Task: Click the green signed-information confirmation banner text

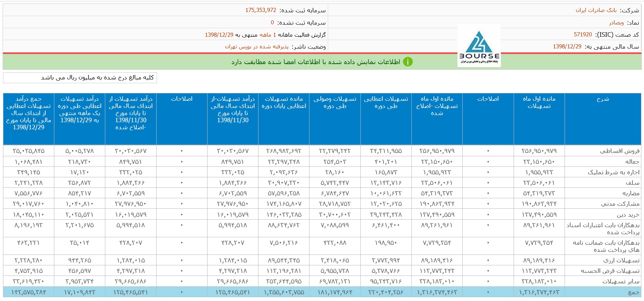Action: pos(315,62)
